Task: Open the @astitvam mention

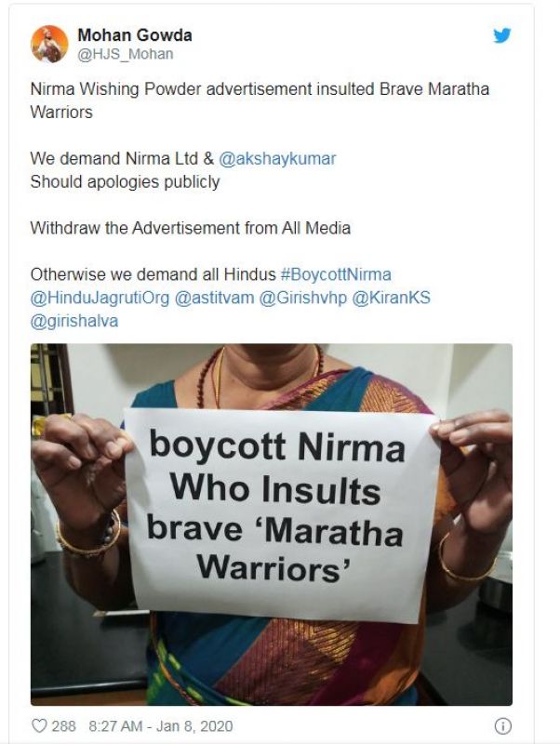Action: tap(215, 298)
